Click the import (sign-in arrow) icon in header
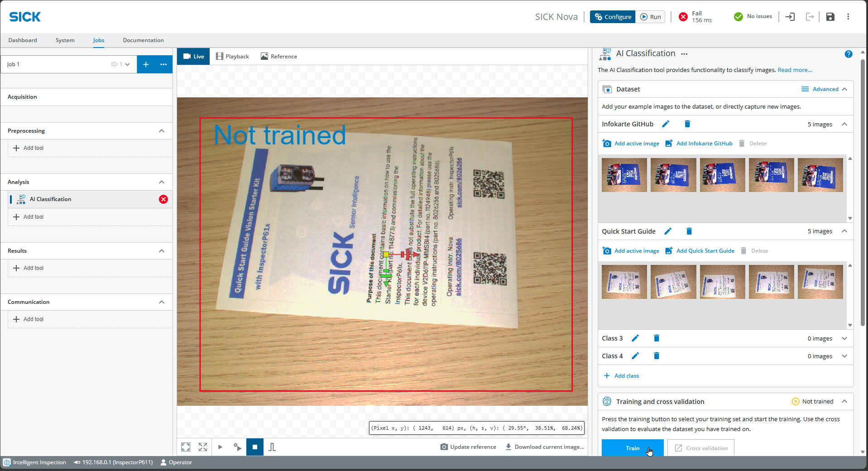This screenshot has height=471, width=868. (790, 17)
